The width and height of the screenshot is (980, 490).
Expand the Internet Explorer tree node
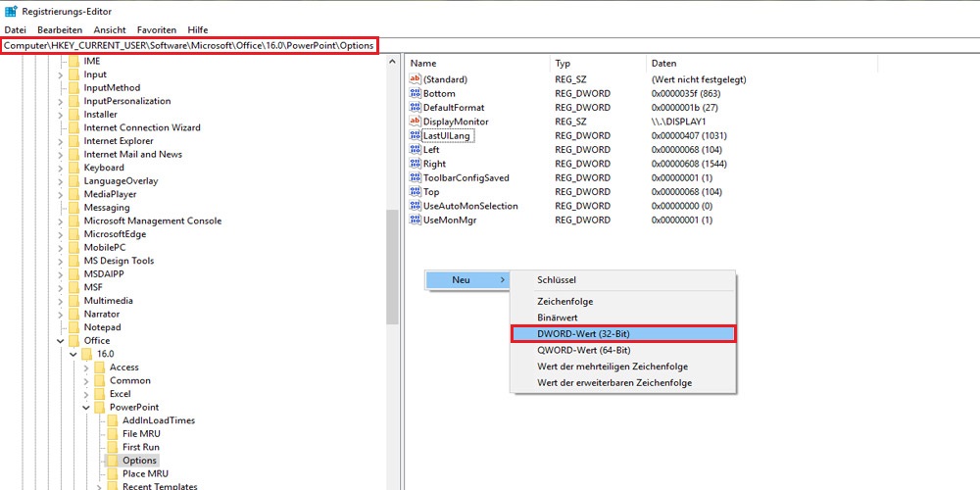coord(61,140)
